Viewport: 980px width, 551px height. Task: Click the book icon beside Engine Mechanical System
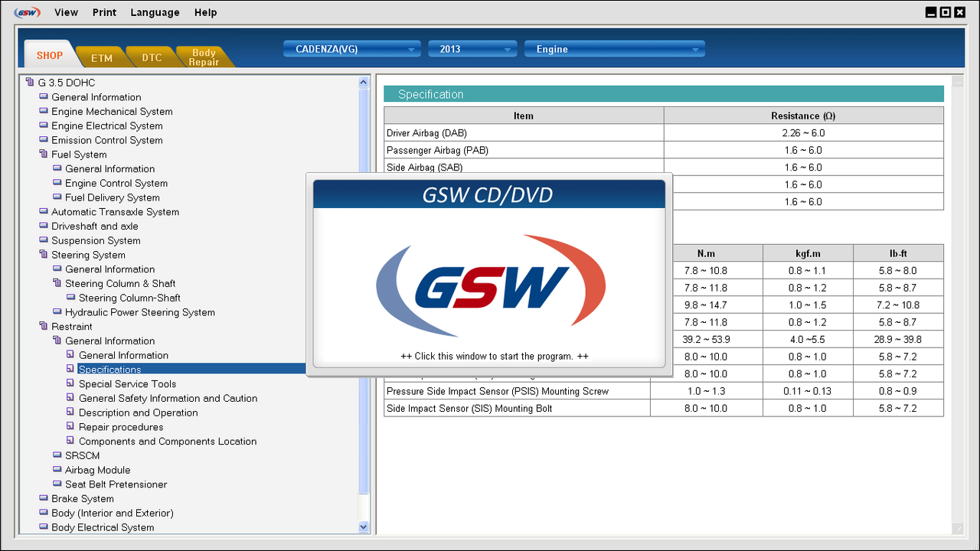coord(44,112)
